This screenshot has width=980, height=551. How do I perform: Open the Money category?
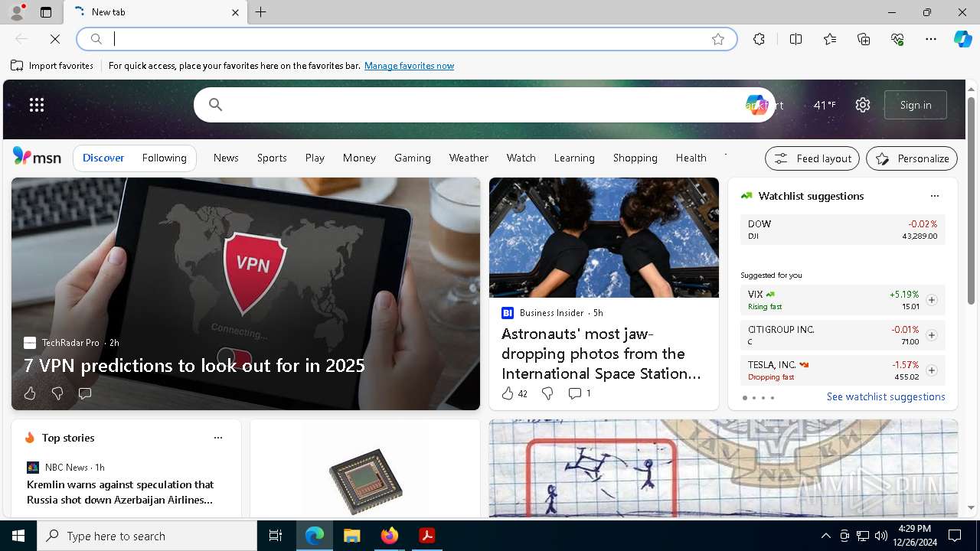[359, 158]
